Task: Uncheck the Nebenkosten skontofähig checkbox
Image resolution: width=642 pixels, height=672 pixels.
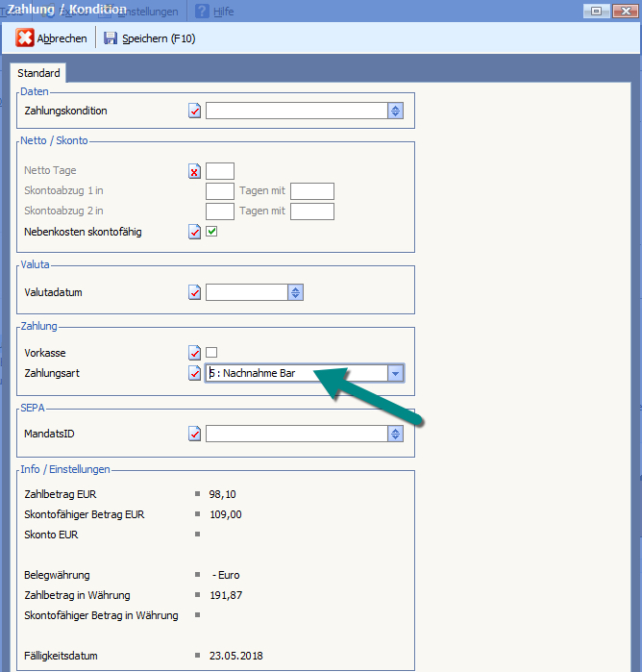Action: (x=212, y=232)
